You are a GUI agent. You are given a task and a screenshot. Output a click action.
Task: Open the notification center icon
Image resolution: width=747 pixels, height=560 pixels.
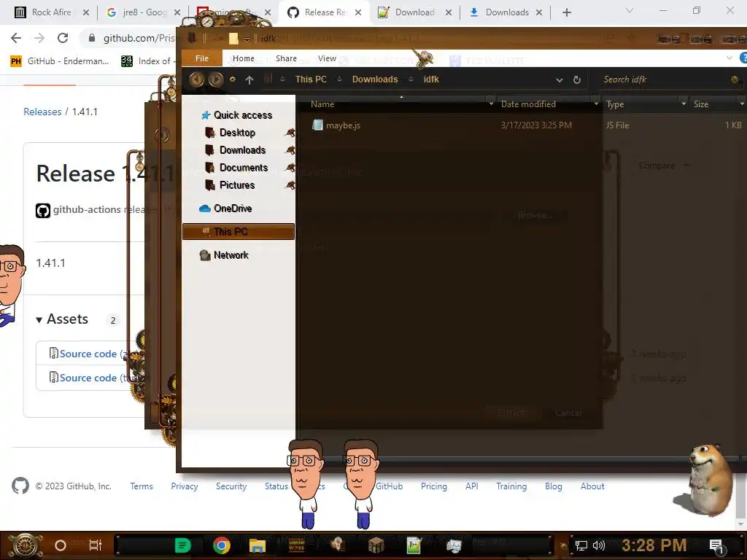(716, 545)
